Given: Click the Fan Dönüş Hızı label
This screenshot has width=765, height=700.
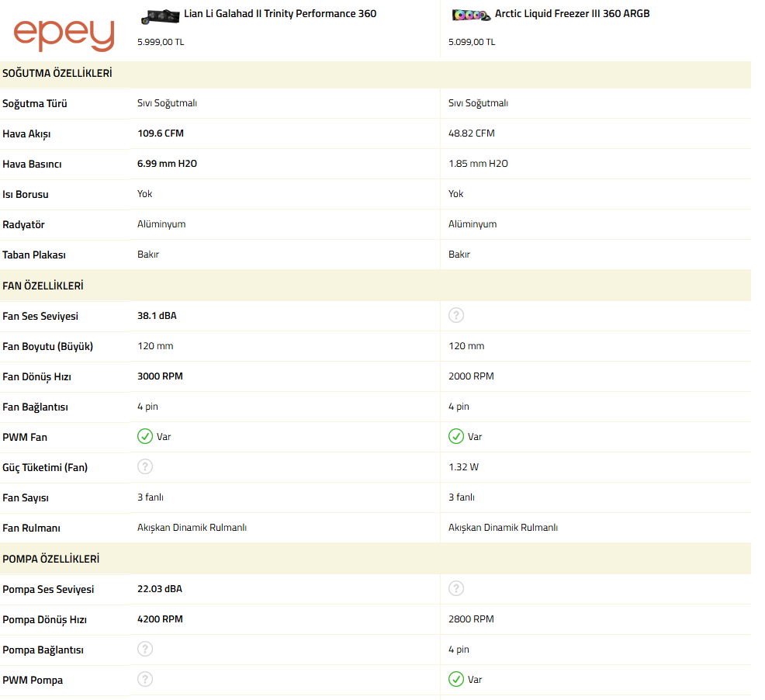Looking at the screenshot, I should (36, 377).
